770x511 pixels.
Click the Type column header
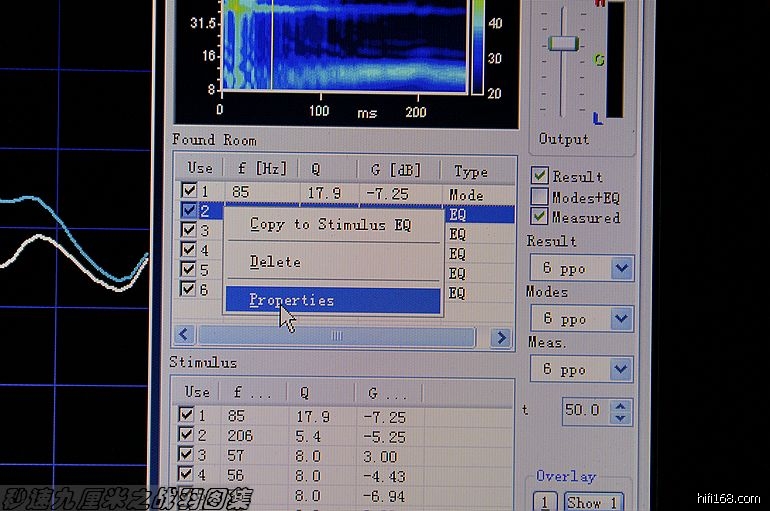(470, 170)
